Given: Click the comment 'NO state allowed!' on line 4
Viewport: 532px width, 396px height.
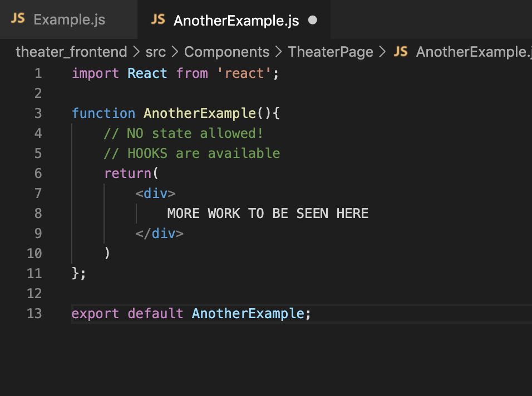Looking at the screenshot, I should [184, 133].
